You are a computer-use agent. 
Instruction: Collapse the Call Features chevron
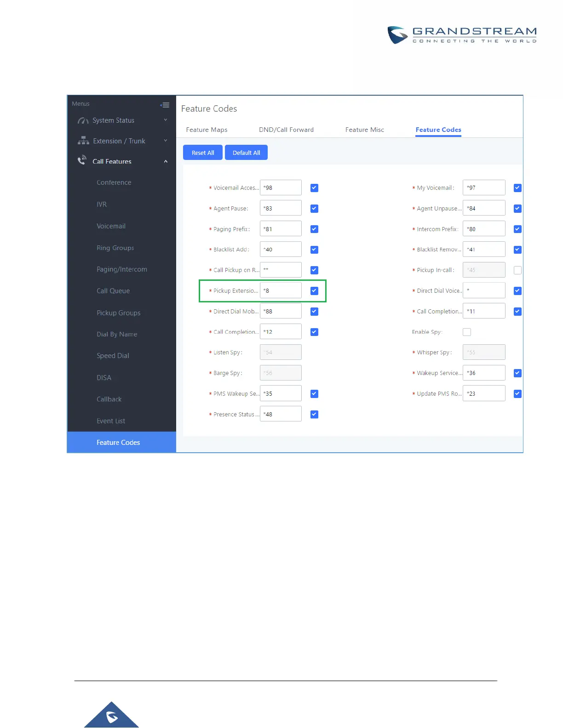[x=166, y=161]
